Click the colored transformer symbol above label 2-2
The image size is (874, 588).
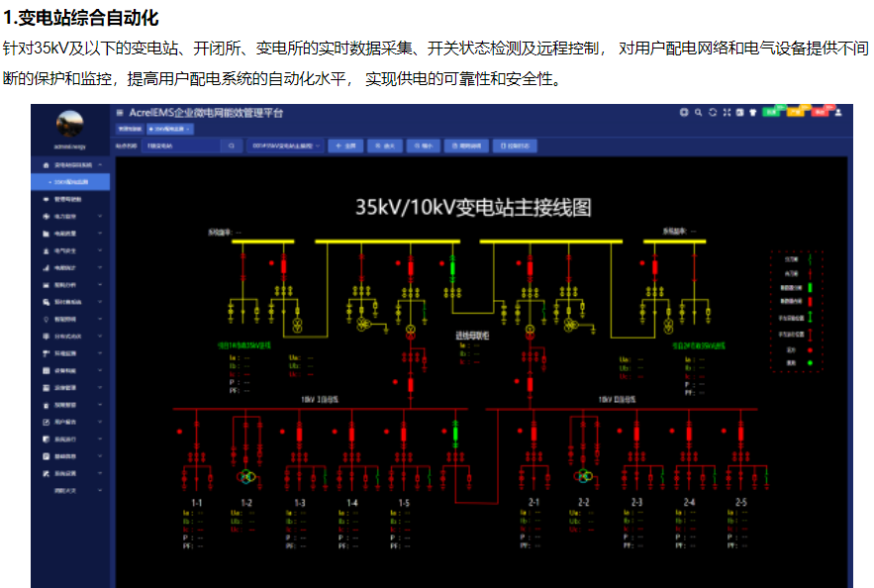(584, 476)
